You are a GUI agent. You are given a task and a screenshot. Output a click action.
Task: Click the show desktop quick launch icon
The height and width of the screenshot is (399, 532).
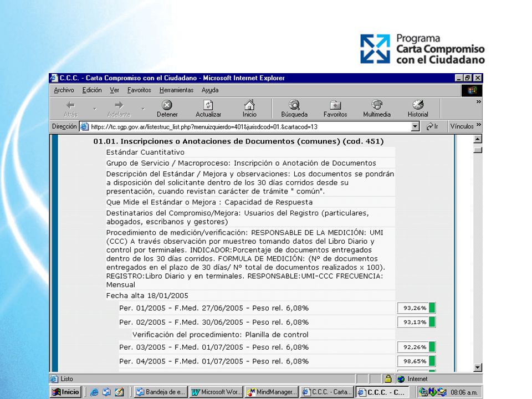point(119,392)
